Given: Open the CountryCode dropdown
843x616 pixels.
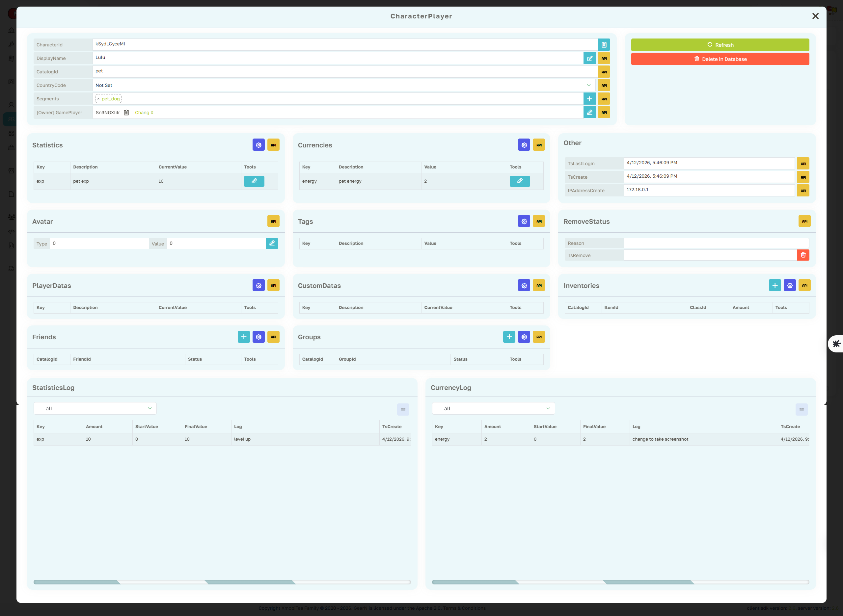Looking at the screenshot, I should (x=589, y=85).
